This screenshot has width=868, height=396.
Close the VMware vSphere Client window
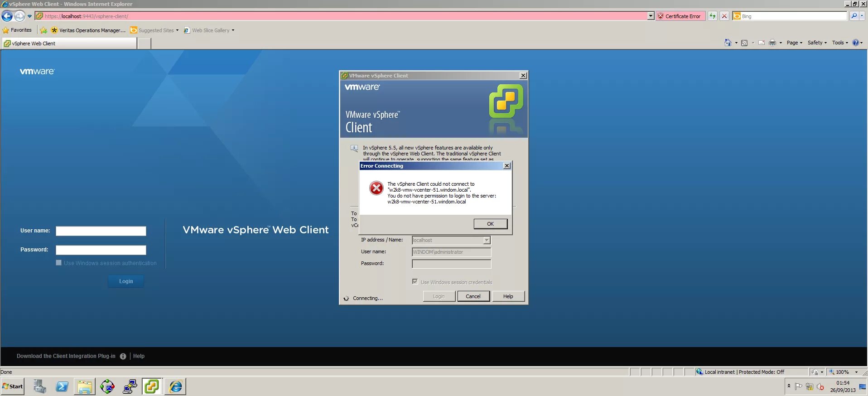point(523,76)
